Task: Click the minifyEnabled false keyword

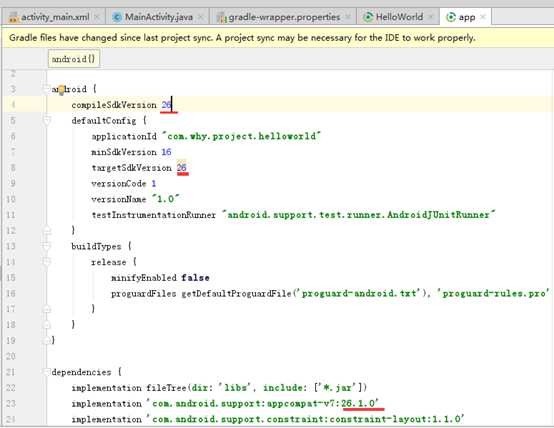Action: pyautogui.click(x=195, y=278)
